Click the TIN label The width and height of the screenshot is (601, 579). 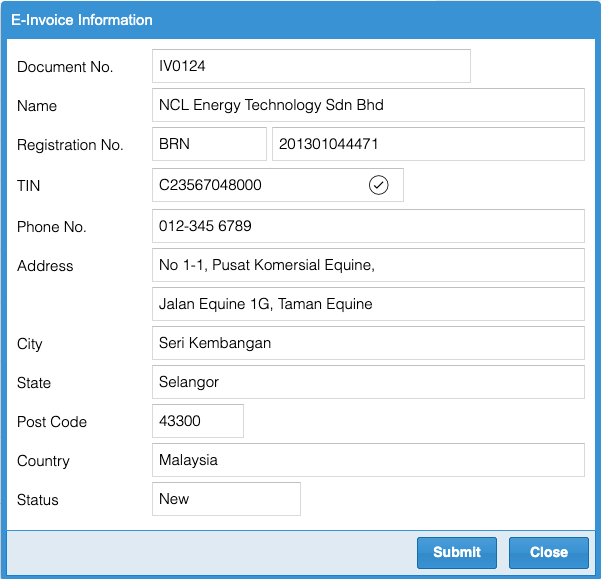click(x=28, y=186)
